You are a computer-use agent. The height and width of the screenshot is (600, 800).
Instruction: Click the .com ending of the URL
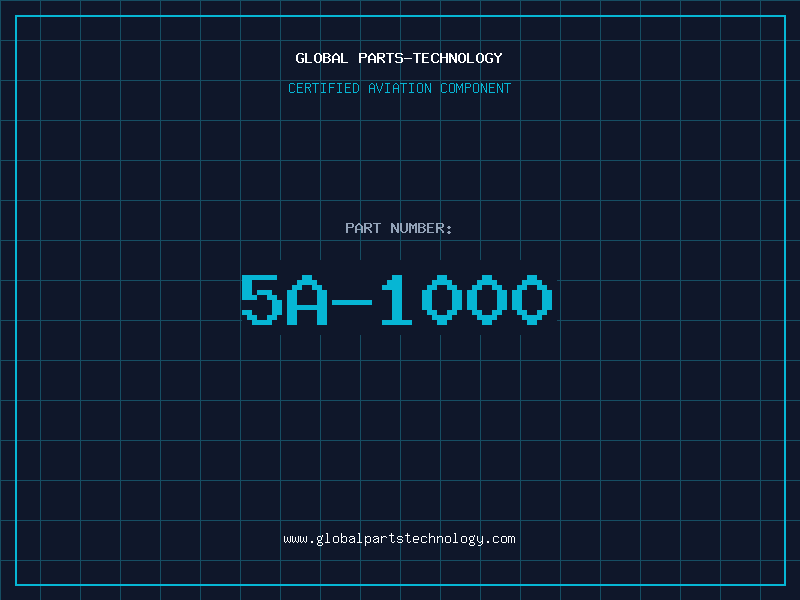500,539
